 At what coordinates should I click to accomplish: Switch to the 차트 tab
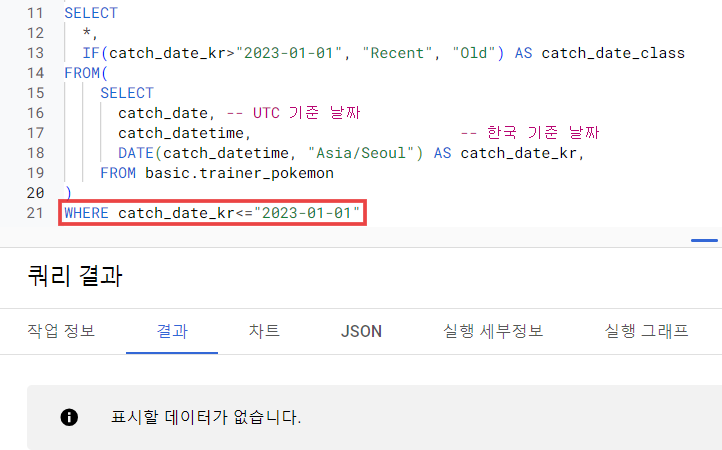click(264, 331)
